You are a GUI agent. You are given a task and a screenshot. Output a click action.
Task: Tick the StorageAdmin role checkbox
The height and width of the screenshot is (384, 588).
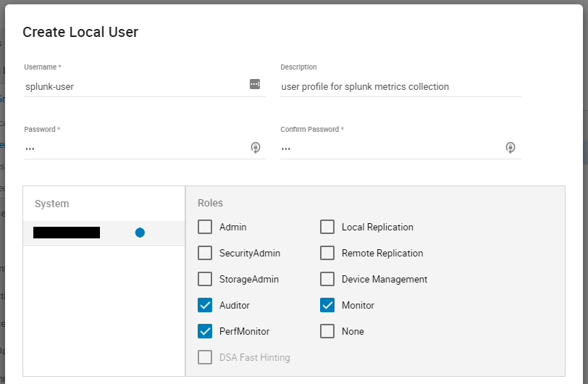click(x=205, y=279)
